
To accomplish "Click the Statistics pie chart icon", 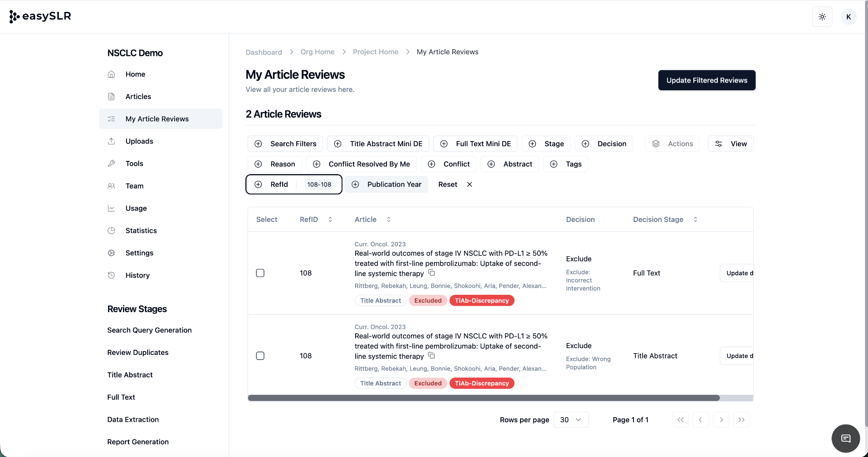I will click(x=111, y=230).
